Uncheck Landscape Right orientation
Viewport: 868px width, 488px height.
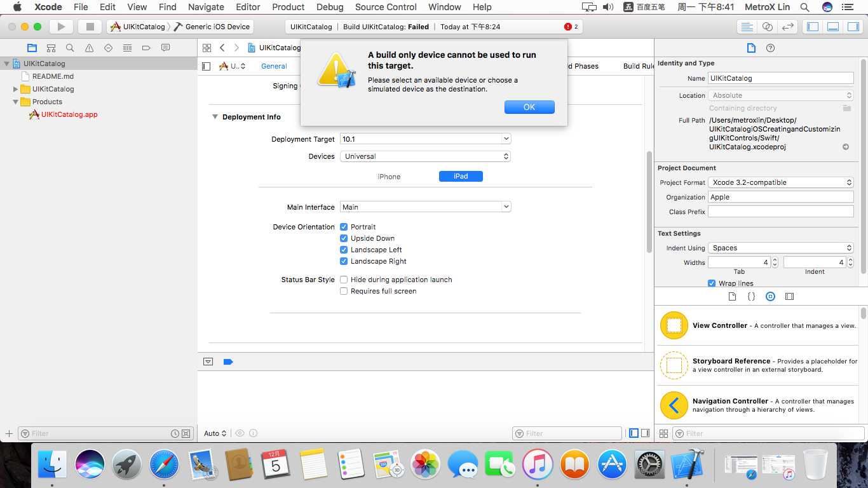click(x=344, y=261)
